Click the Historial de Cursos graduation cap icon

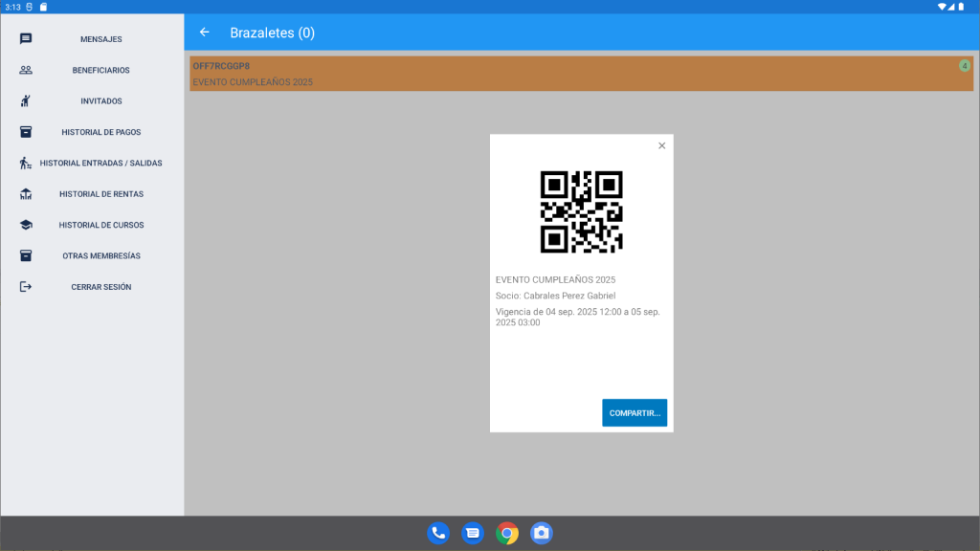[26, 225]
